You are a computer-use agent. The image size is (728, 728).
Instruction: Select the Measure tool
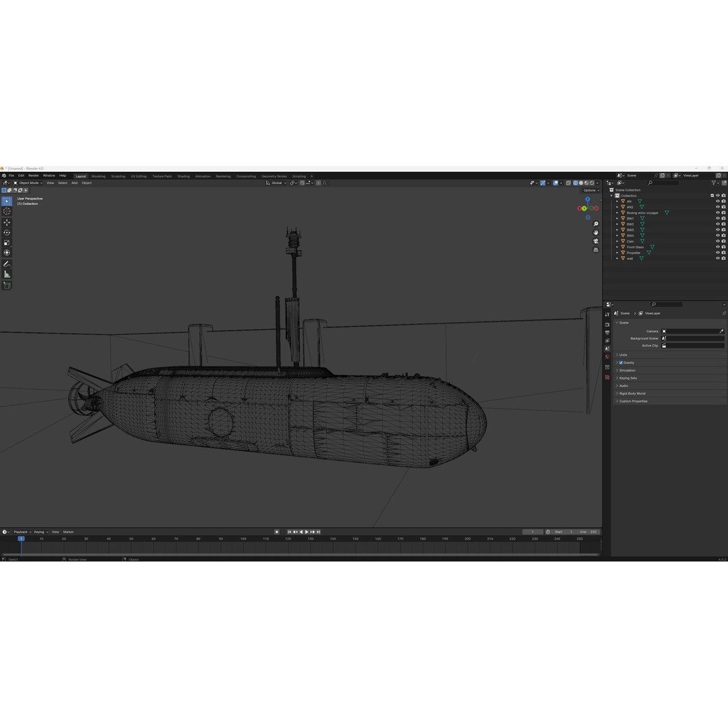pyautogui.click(x=7, y=272)
